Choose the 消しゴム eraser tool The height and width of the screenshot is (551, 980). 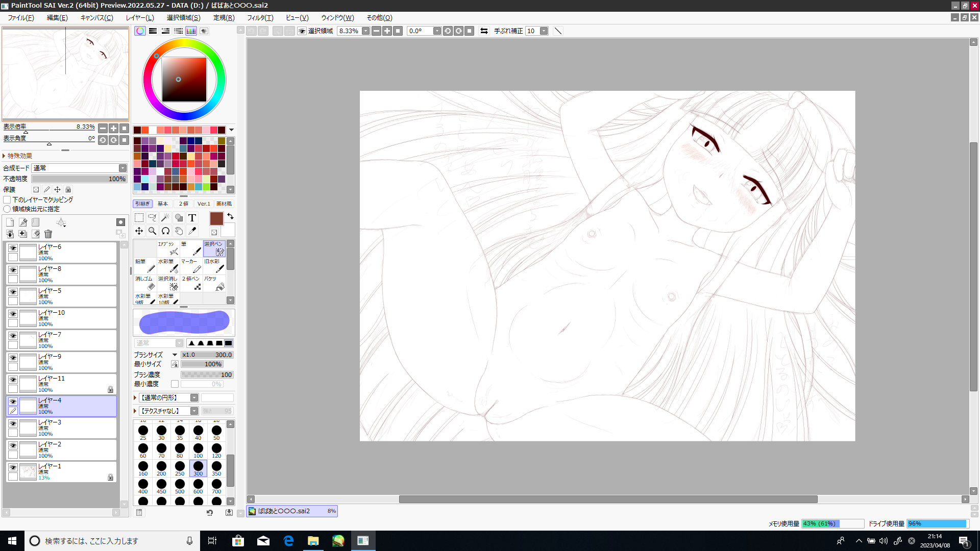click(x=145, y=283)
